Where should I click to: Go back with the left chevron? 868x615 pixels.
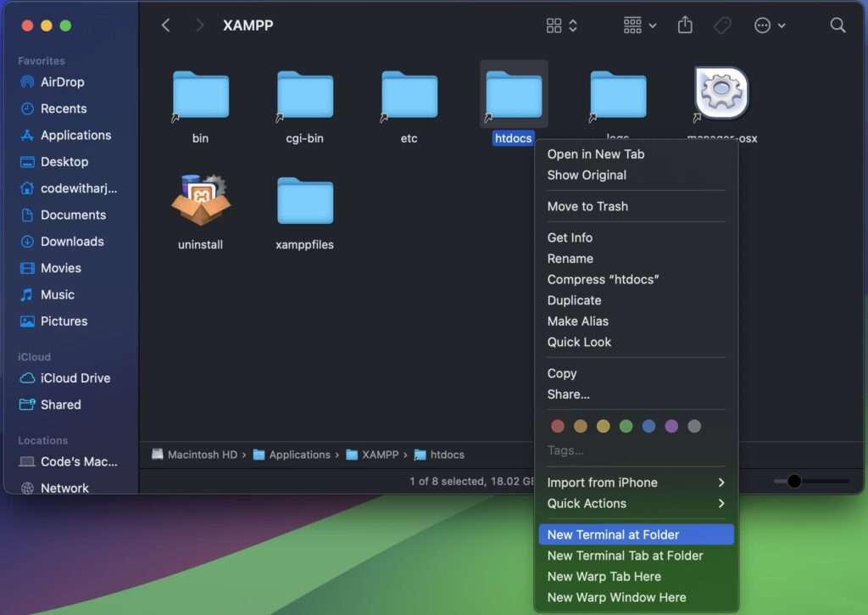tap(165, 25)
